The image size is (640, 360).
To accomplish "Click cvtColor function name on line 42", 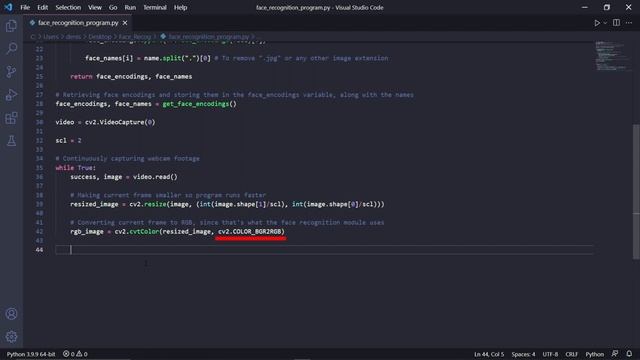I will coord(144,231).
